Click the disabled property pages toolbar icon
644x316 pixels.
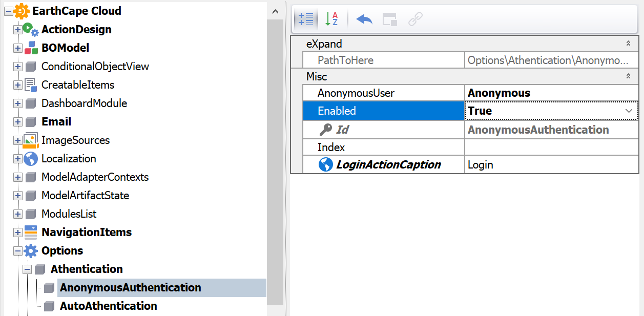pyautogui.click(x=390, y=19)
